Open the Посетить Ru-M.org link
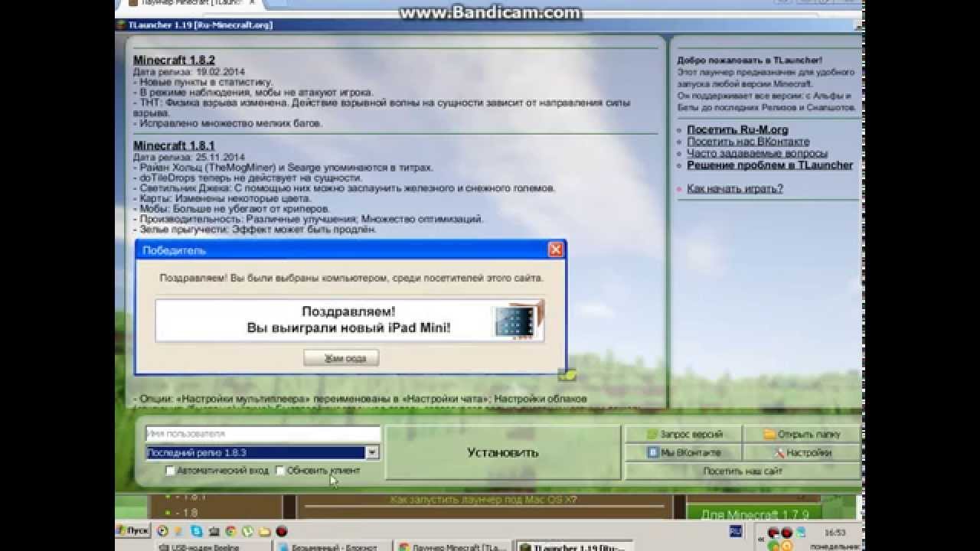 coord(737,130)
